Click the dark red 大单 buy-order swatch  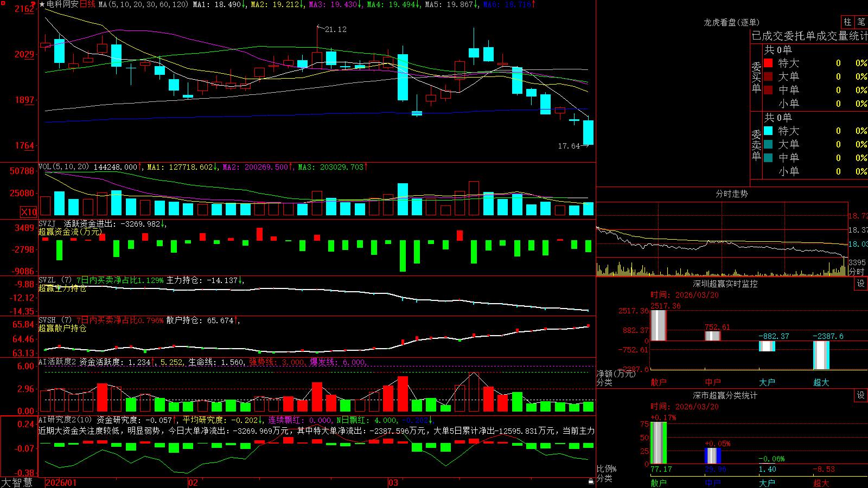pos(768,76)
